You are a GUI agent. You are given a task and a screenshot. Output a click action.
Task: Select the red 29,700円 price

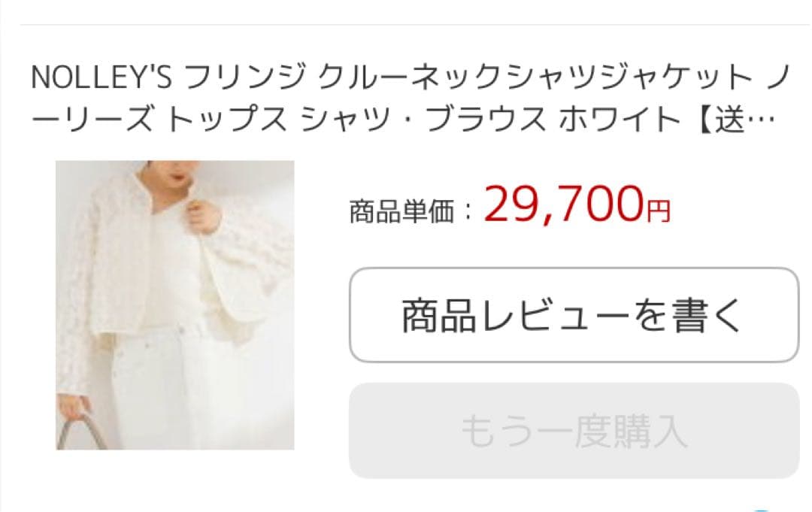[577, 204]
